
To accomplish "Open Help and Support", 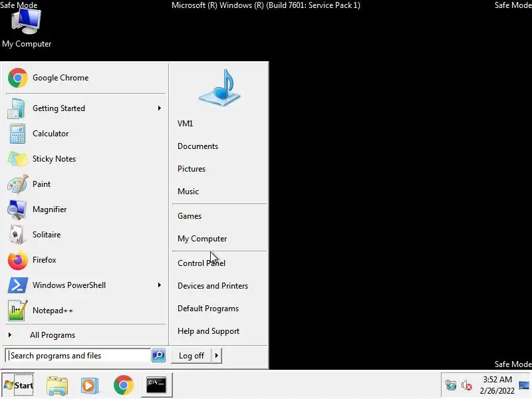I will coord(208,331).
